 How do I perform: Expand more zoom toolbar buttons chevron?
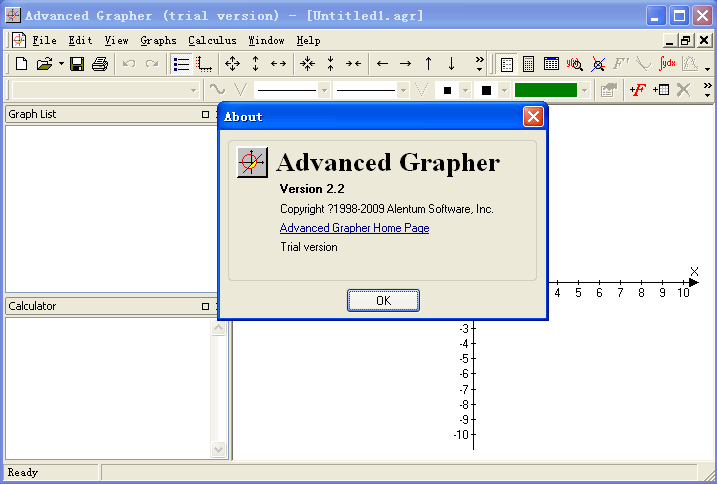[479, 64]
